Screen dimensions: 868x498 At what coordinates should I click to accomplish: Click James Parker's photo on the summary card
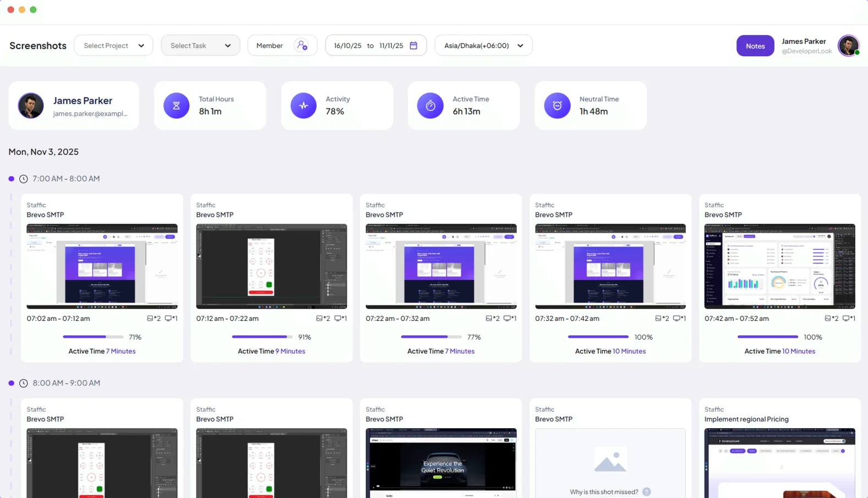(x=31, y=106)
